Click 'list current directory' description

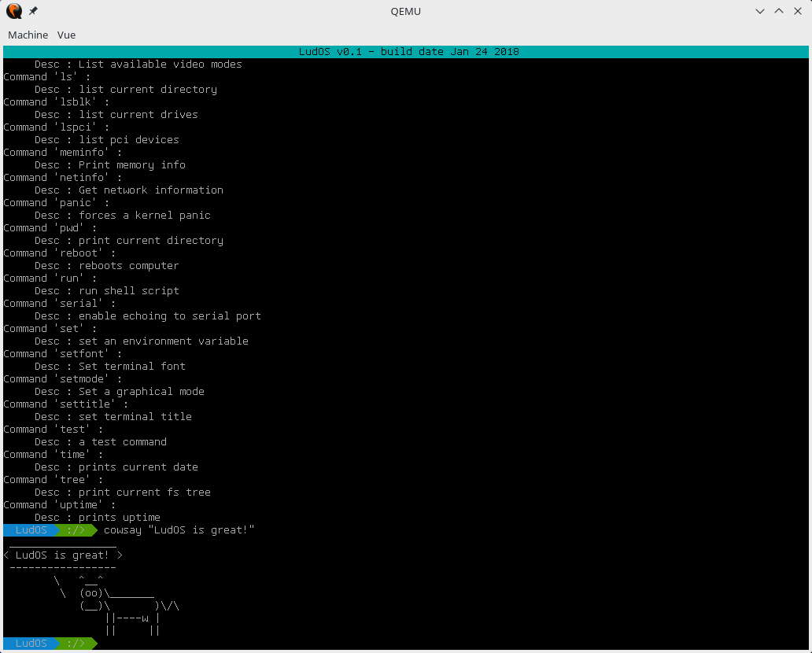[x=148, y=89]
